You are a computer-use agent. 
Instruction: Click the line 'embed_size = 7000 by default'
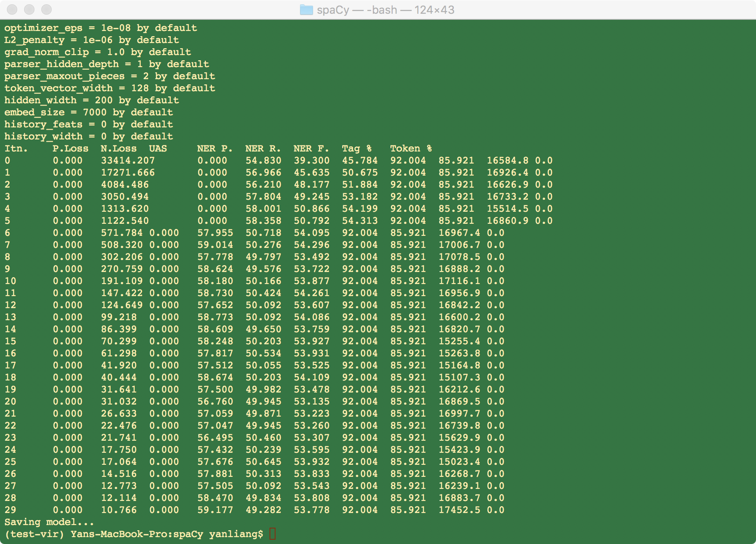89,112
